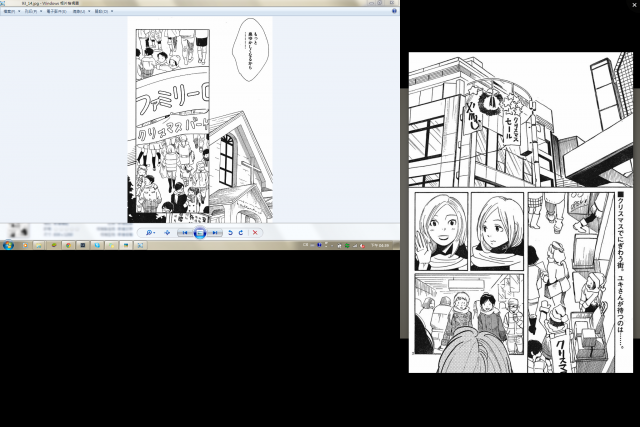Screen dimensions: 640x427
Task: Open the 燒錄(U) Burn menu
Action: pos(79,11)
